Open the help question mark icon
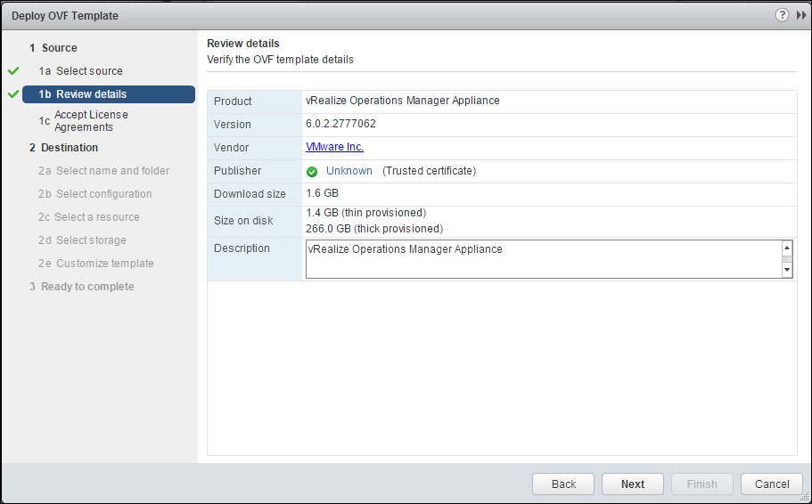The height and width of the screenshot is (504, 812). (782, 15)
